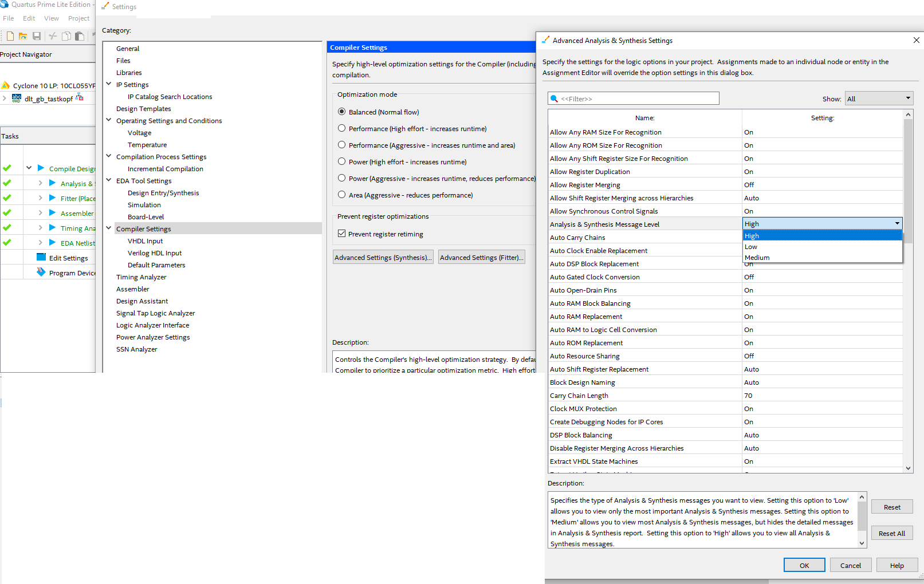This screenshot has height=584, width=924.
Task: Click the New File toolbar icon
Action: [10, 36]
